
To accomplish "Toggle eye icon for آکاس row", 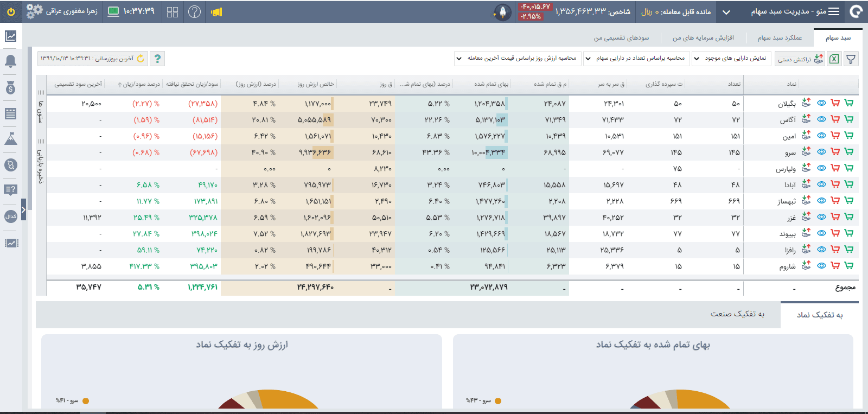I will 822,119.
